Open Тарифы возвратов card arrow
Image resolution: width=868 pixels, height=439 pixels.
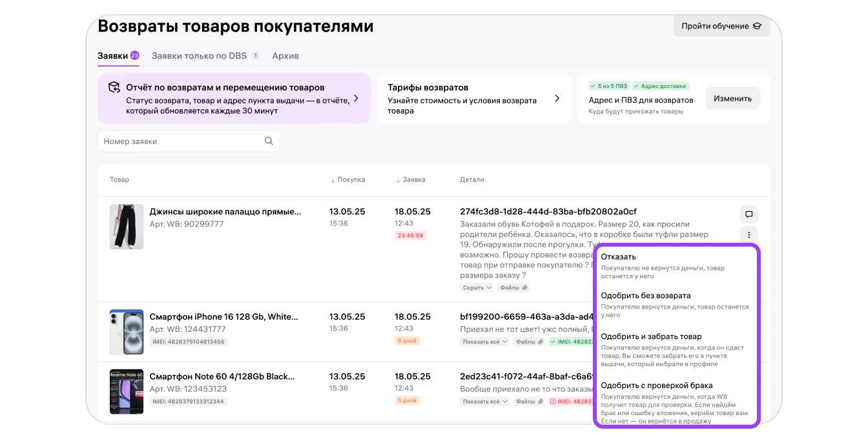pyautogui.click(x=557, y=99)
